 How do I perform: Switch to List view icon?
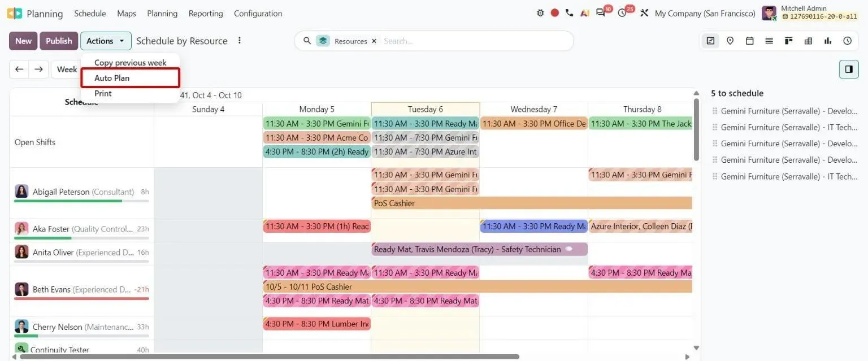pos(769,41)
